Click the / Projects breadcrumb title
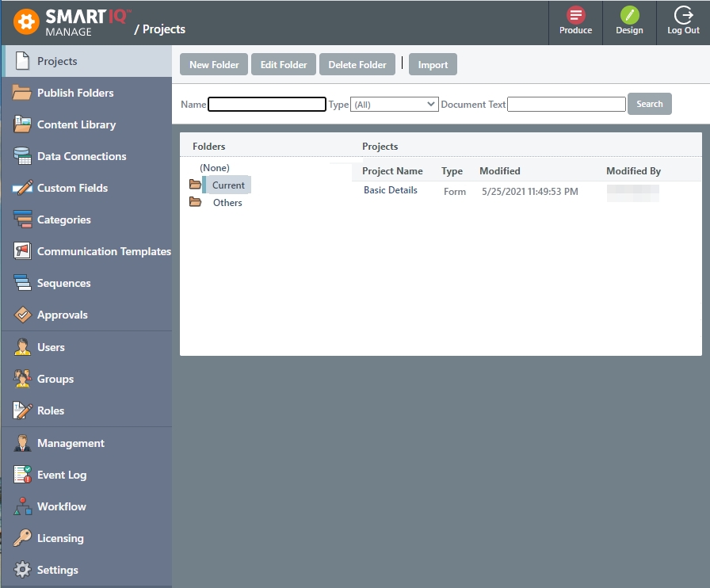The image size is (710, 588). [160, 29]
